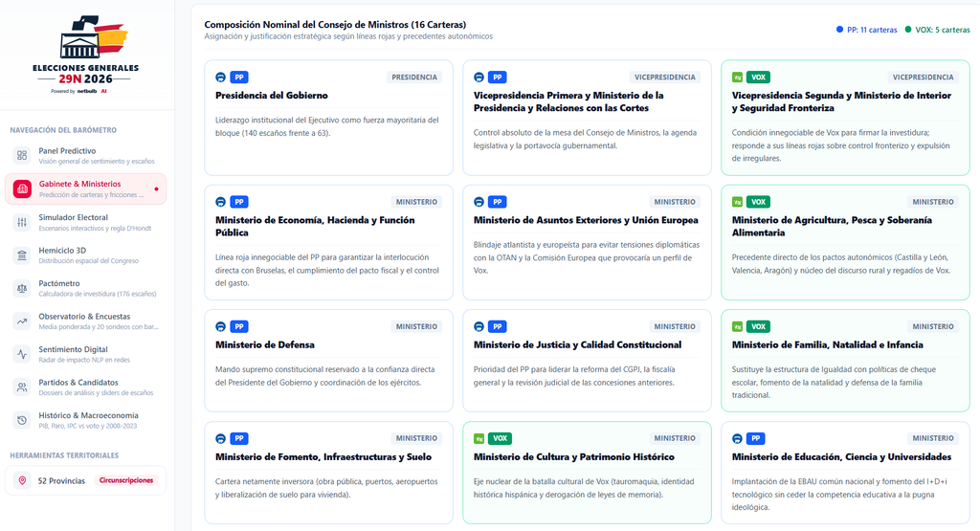Open the 52 Provincias tool
This screenshot has height=531, width=980.
pos(85,480)
